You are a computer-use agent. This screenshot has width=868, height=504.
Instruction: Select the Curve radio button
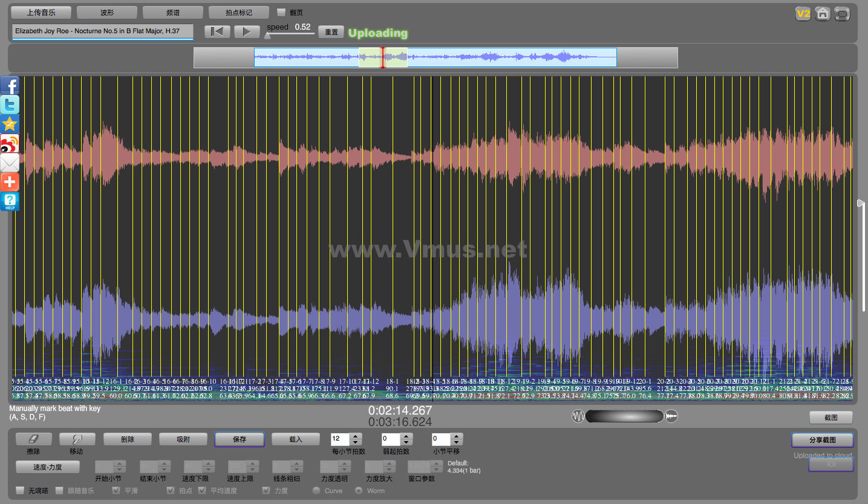[x=316, y=491]
